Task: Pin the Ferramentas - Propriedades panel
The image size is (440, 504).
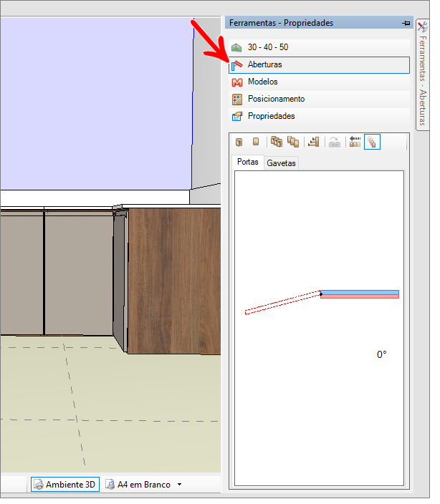Action: pos(406,23)
